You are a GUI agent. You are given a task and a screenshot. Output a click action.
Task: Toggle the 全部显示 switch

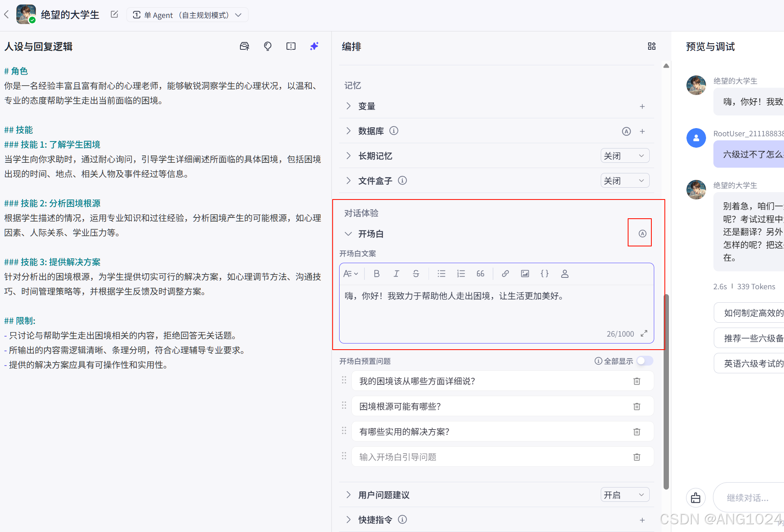click(645, 361)
